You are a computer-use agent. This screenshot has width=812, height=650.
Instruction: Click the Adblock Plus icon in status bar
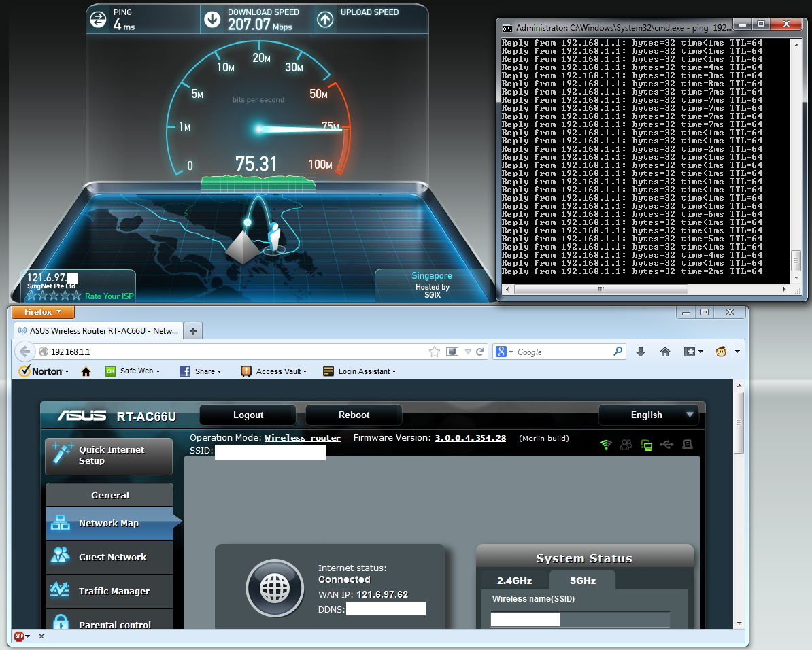(19, 636)
